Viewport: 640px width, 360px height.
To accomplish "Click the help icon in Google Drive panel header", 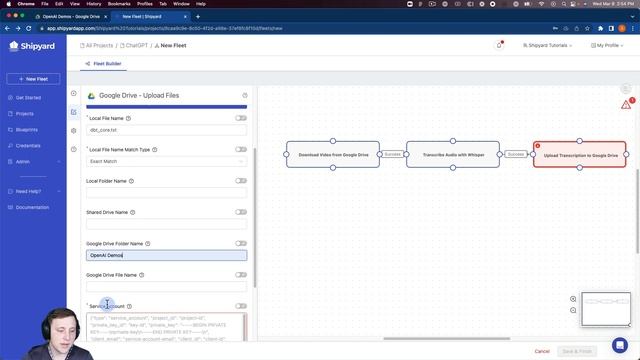I will pos(245,96).
